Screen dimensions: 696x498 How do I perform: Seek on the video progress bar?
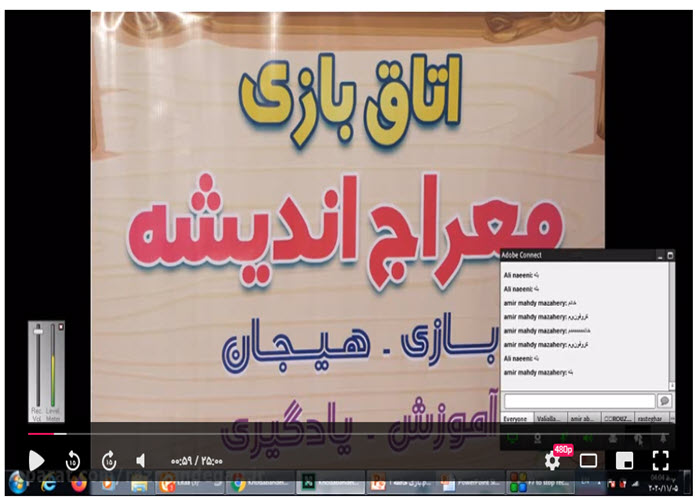click(348, 434)
